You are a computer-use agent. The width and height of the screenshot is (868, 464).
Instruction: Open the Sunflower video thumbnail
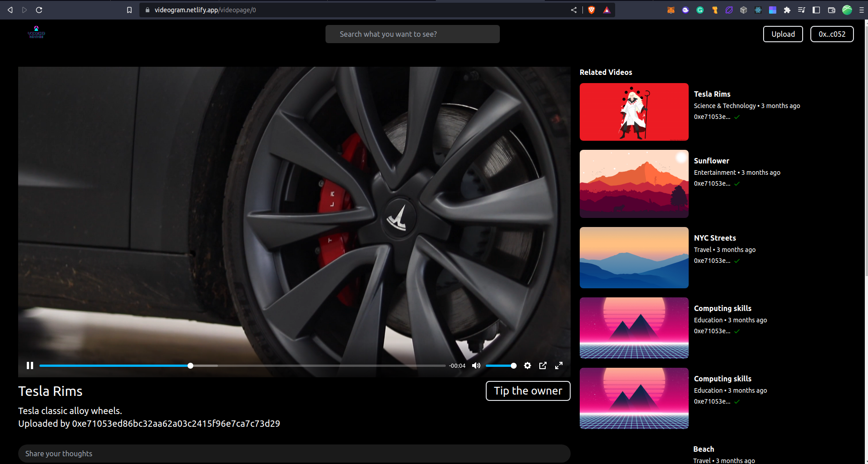click(x=634, y=184)
